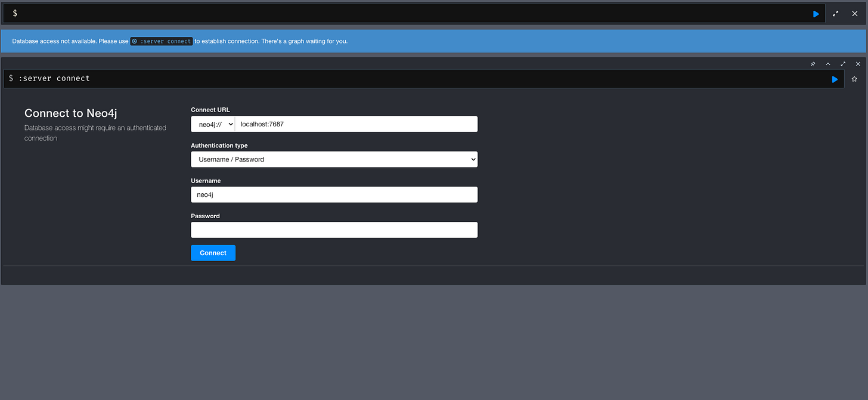Focus the Username input field

coord(334,194)
